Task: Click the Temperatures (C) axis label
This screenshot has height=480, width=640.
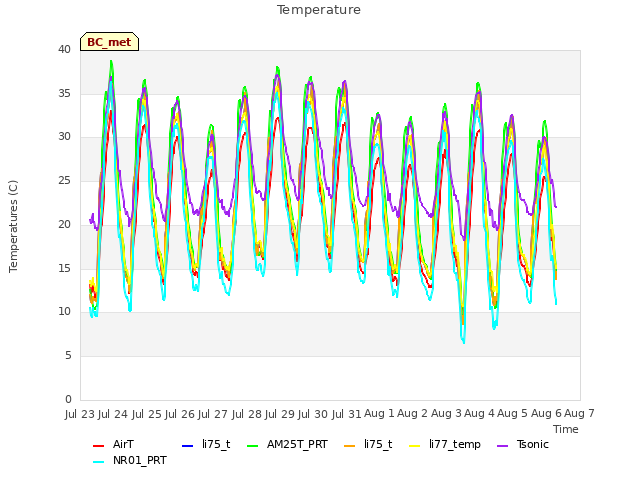Action: (x=13, y=226)
